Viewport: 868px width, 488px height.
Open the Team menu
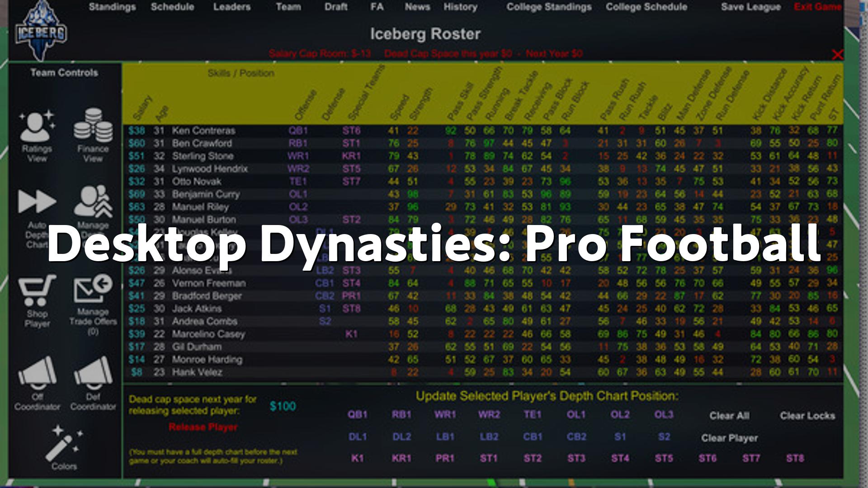point(288,7)
